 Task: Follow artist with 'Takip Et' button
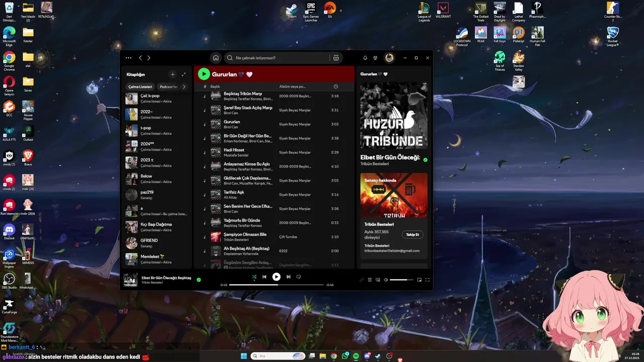(x=413, y=234)
